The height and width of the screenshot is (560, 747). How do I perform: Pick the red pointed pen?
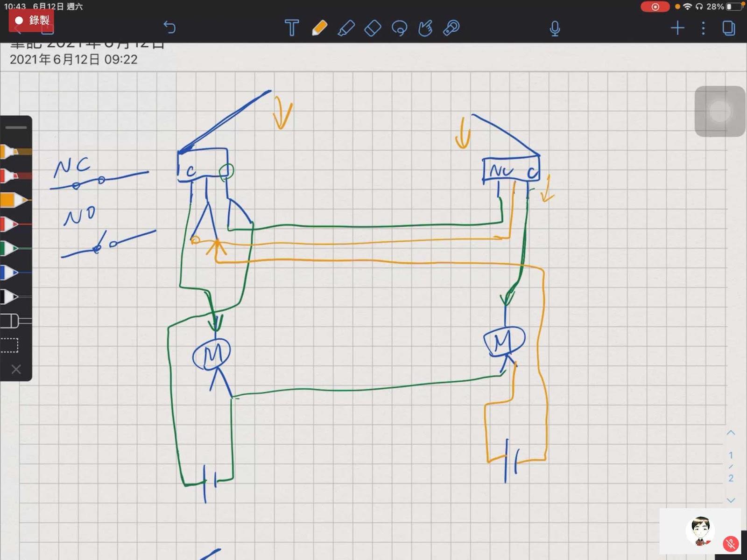pyautogui.click(x=16, y=224)
